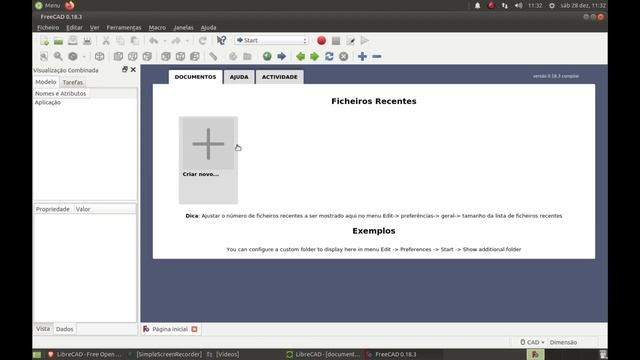Click the Redo arrow icon

click(176, 41)
